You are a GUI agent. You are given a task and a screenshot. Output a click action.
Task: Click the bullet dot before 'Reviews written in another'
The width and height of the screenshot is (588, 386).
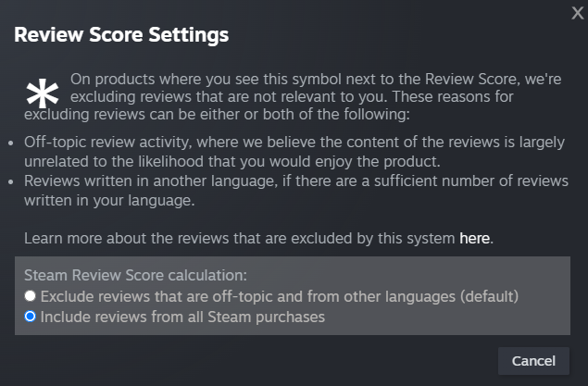tap(11, 181)
